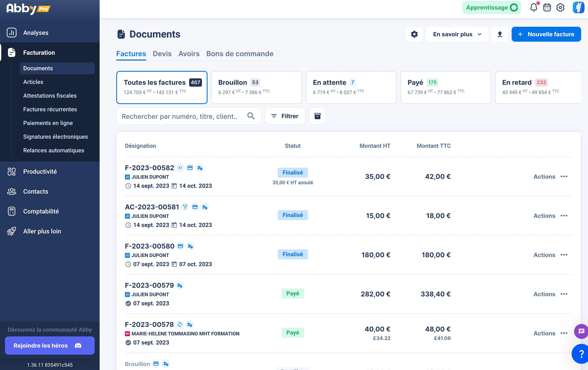Image resolution: width=588 pixels, height=370 pixels.
Task: Click the invoice search input field
Action: point(189,116)
